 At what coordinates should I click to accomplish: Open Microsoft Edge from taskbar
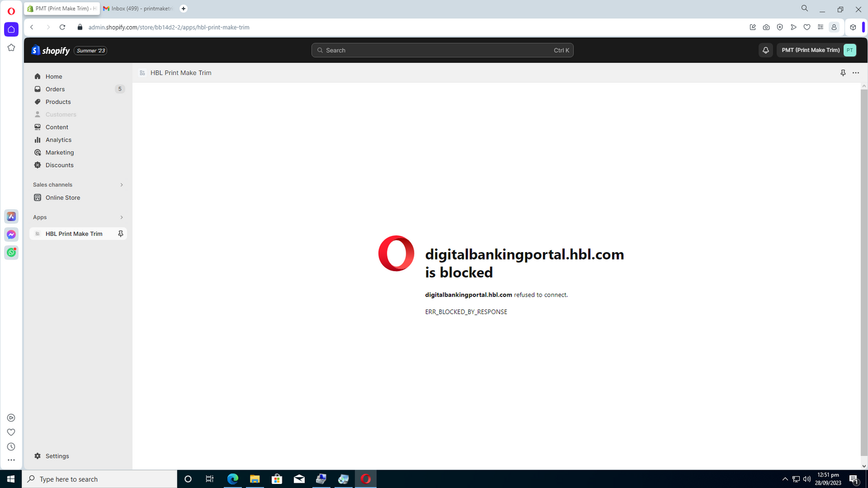[233, 479]
